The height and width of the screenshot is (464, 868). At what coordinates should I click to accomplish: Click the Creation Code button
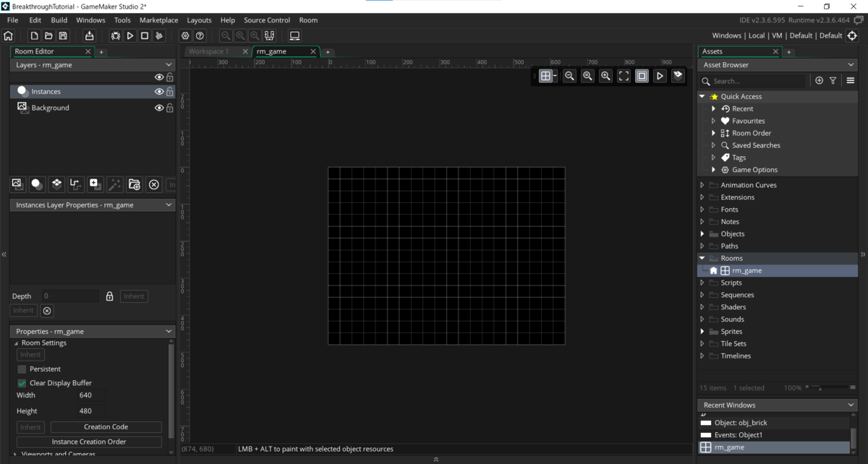click(106, 426)
